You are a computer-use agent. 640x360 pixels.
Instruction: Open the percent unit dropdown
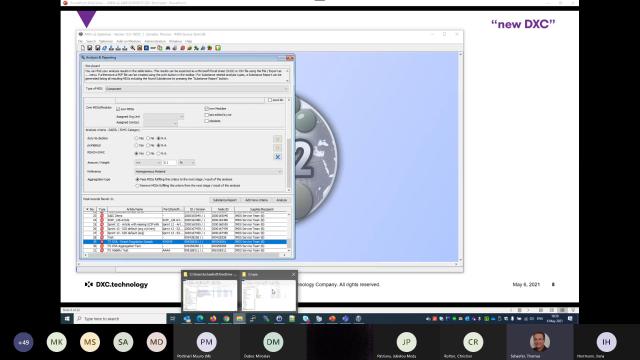[187, 162]
